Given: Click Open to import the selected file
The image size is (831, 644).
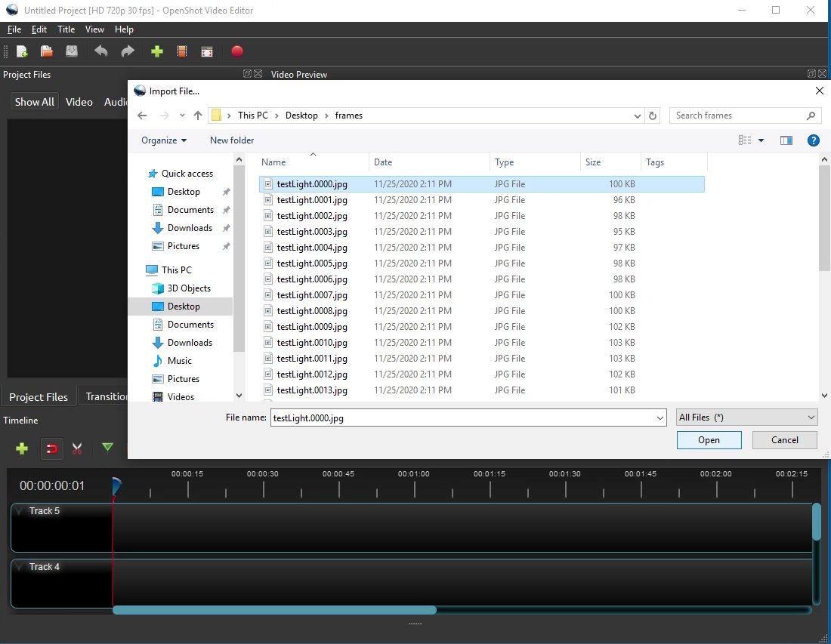Looking at the screenshot, I should (709, 439).
